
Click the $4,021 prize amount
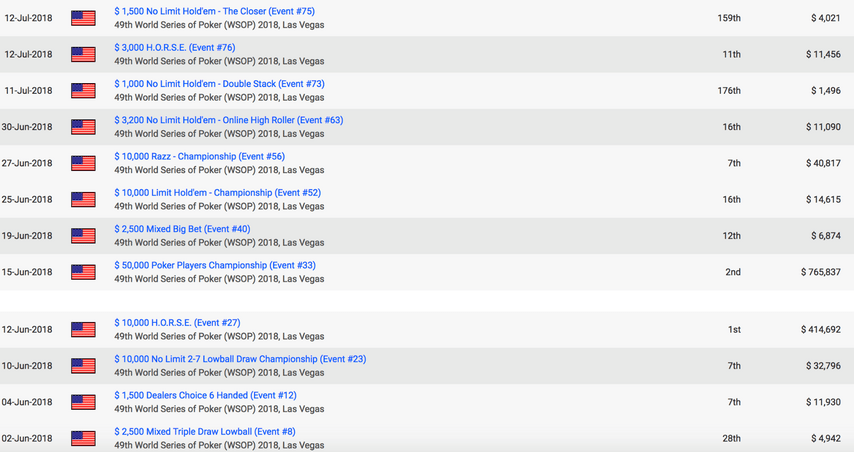(x=826, y=18)
